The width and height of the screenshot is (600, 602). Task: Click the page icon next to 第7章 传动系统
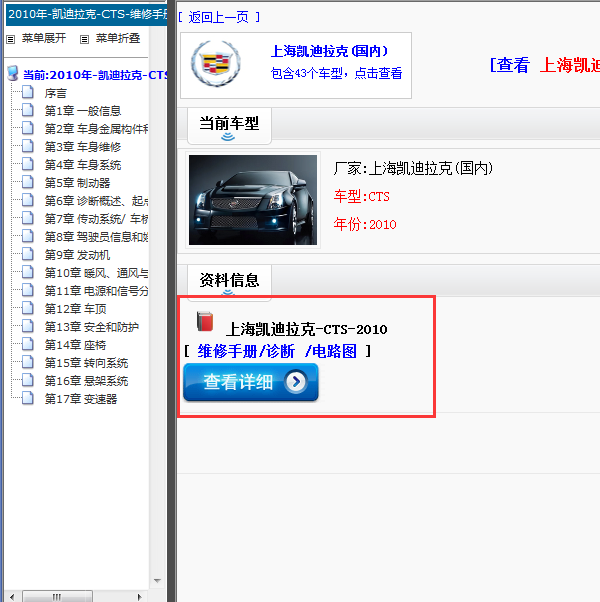pos(28,218)
